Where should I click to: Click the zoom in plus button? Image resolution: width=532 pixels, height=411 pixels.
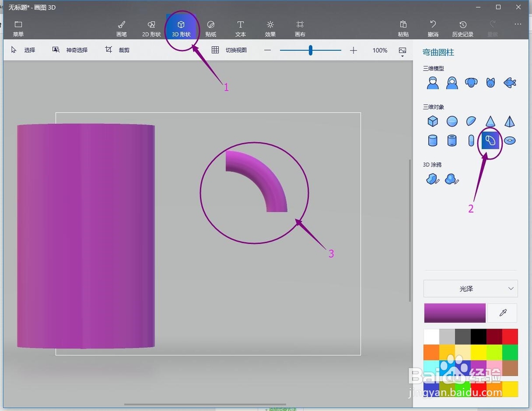353,50
